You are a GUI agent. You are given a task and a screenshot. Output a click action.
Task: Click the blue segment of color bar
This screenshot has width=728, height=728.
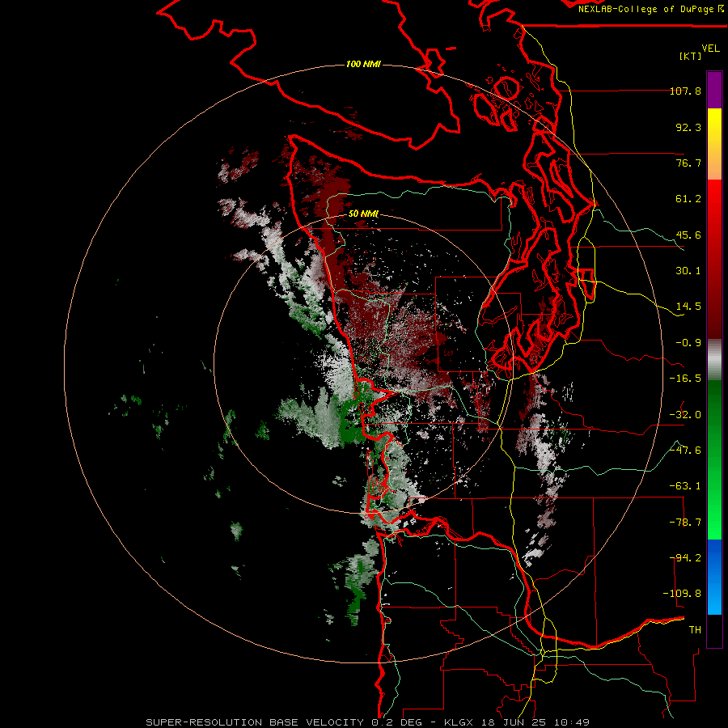714,577
